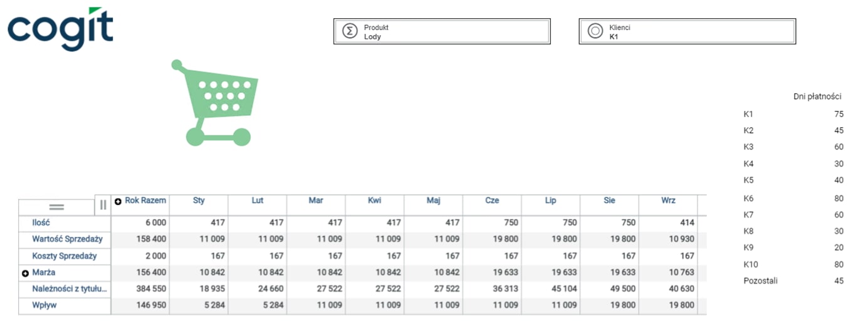The width and height of the screenshot is (868, 329).
Task: Click the vertical bars column handle icon
Action: pos(103,205)
